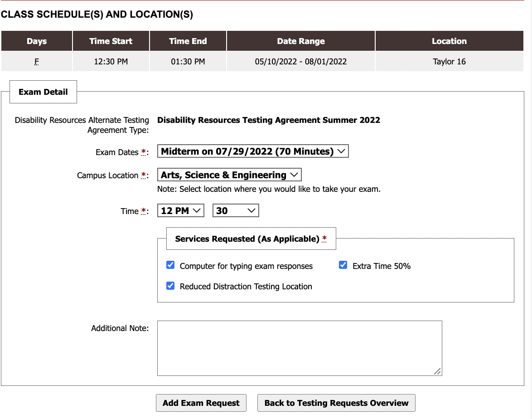Click the Time End column header

point(188,41)
